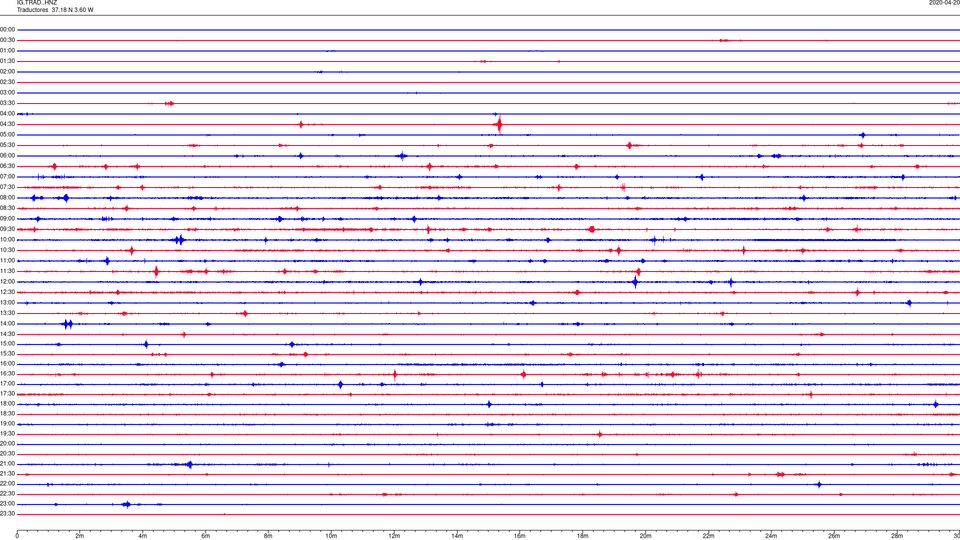Select the 03:30 trace time label
Viewport: 960px width, 540px height.
pyautogui.click(x=8, y=103)
